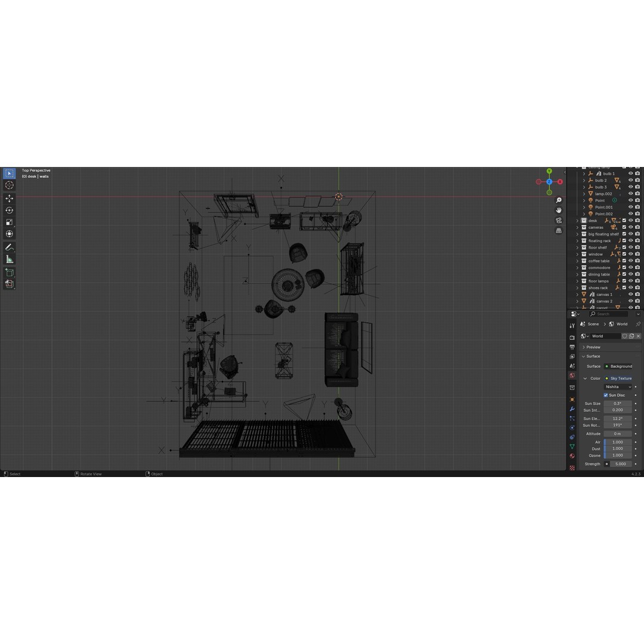
Task: Disable the Sun Disc checkbox
Action: pos(605,395)
